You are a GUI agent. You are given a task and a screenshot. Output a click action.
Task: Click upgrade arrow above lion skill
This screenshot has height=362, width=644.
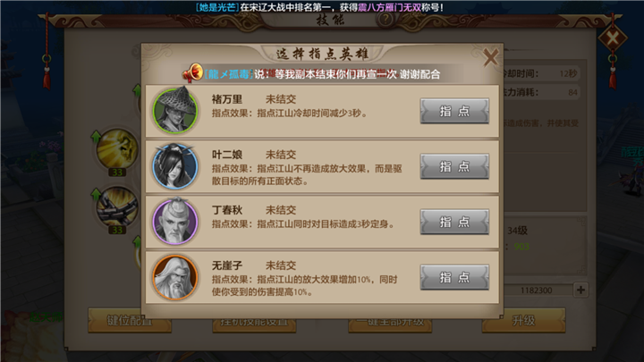[96, 136]
